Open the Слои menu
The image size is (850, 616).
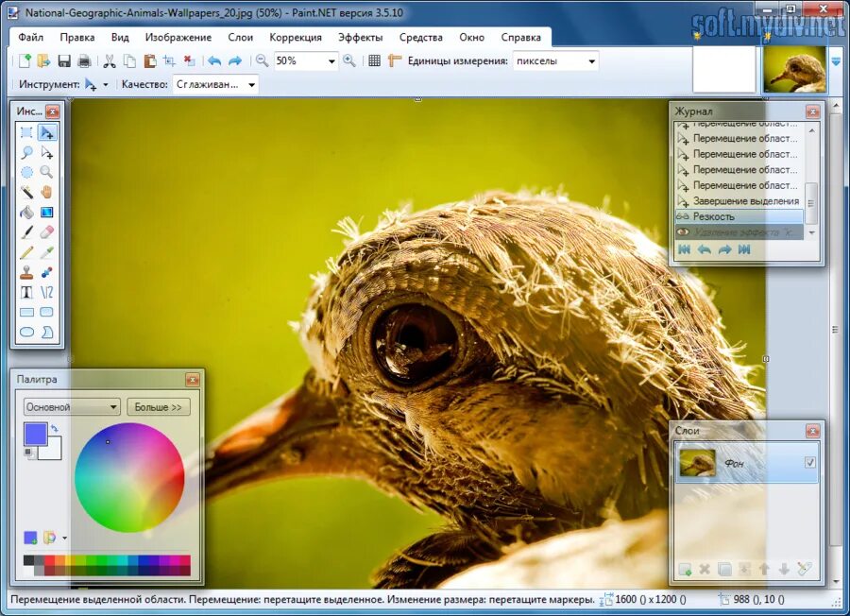[240, 38]
